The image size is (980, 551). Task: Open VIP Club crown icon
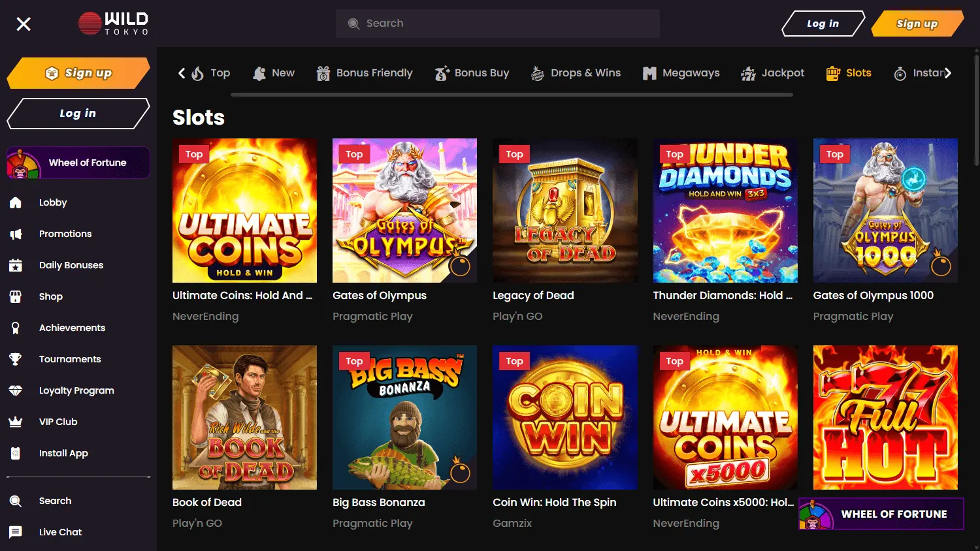point(16,422)
